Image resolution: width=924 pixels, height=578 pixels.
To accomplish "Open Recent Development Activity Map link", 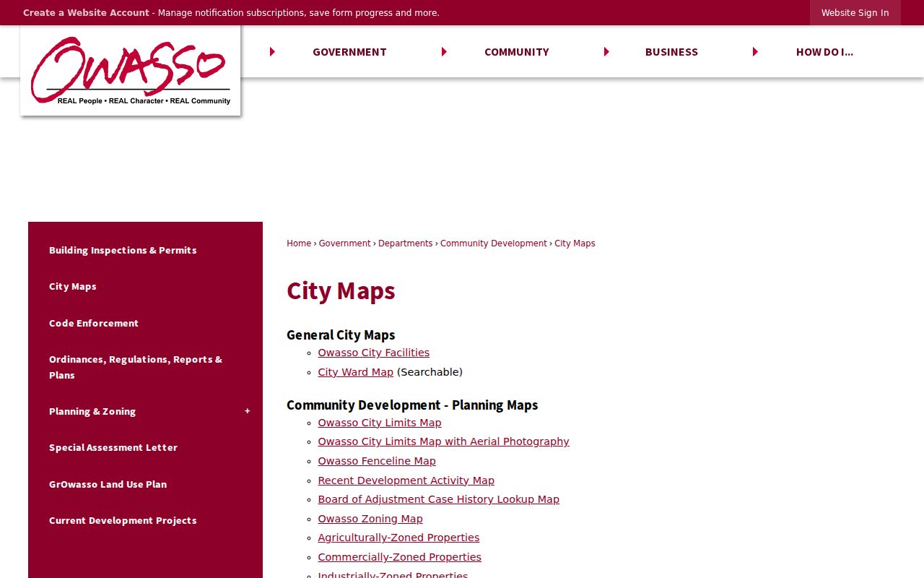I will click(406, 480).
